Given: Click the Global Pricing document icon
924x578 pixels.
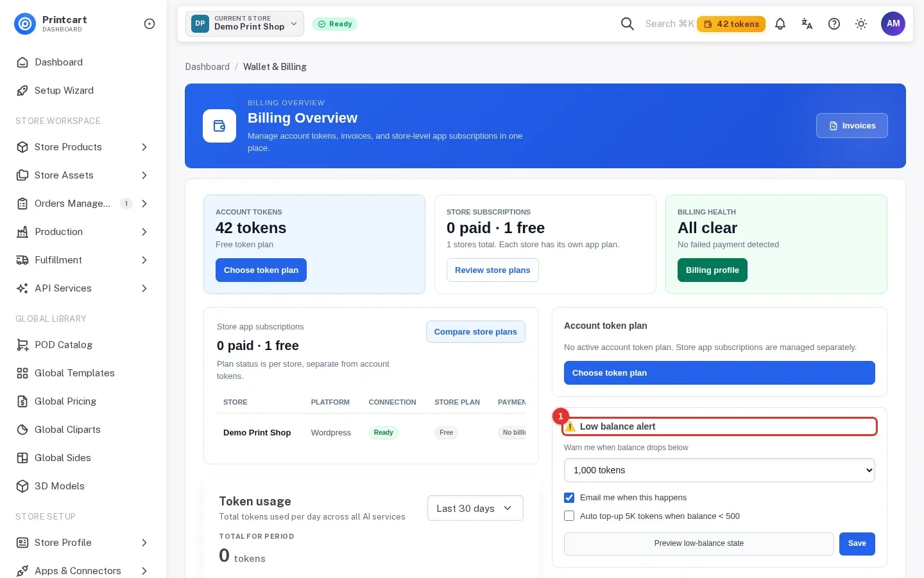Looking at the screenshot, I should tap(22, 401).
